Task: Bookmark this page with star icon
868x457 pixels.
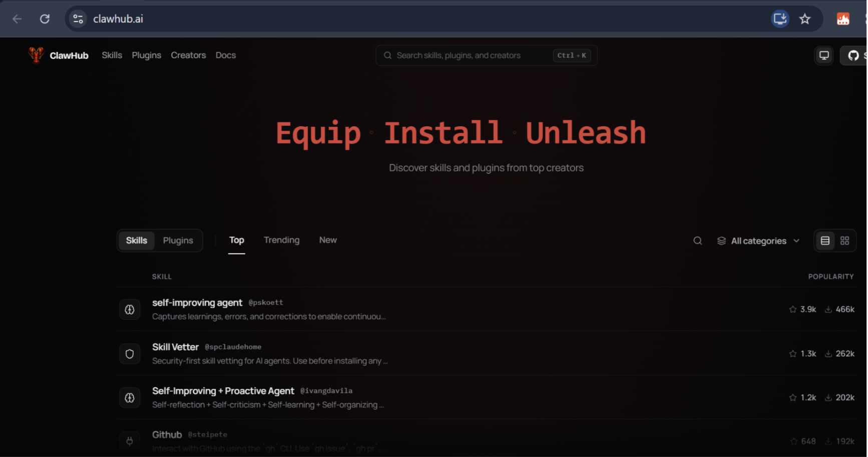Action: (805, 19)
